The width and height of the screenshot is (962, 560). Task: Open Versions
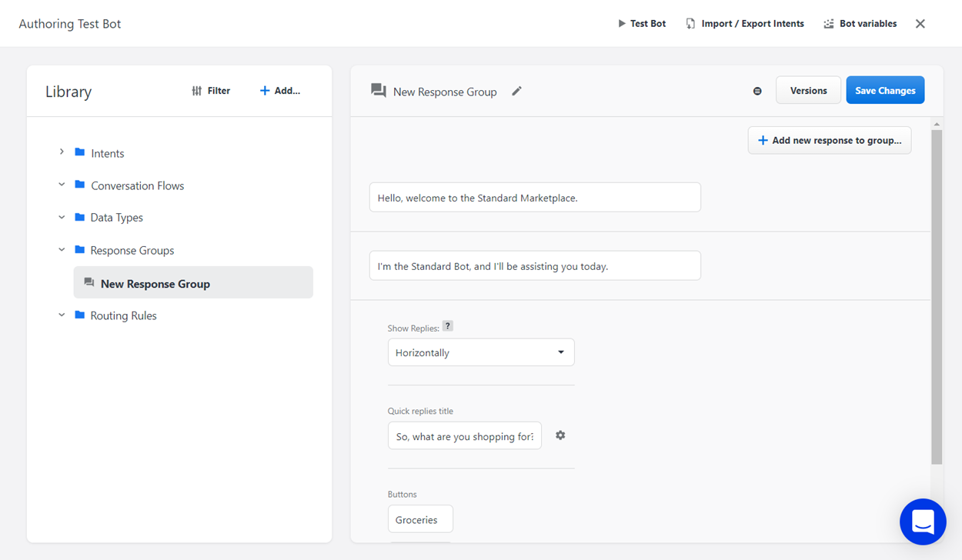pos(808,91)
